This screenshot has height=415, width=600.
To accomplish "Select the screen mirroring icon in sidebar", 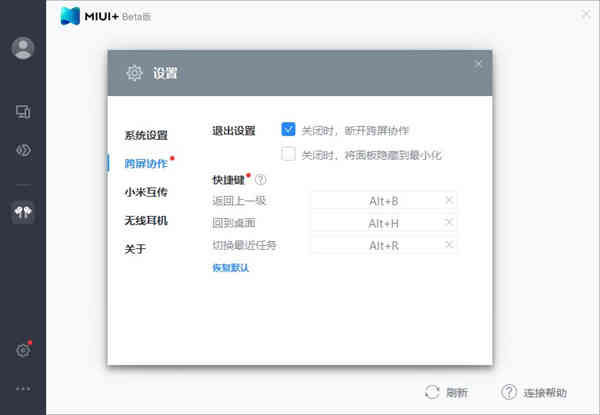I will point(23,112).
